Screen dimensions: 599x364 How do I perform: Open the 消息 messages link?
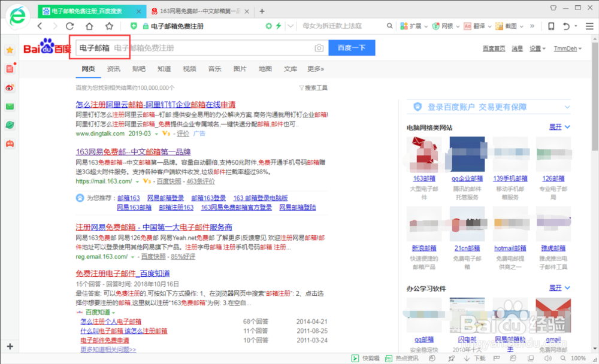(518, 48)
